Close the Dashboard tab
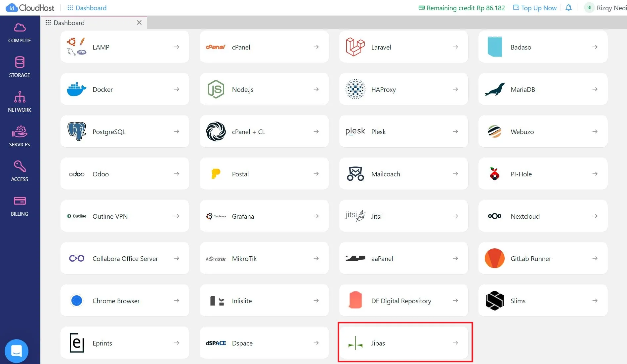 point(139,22)
